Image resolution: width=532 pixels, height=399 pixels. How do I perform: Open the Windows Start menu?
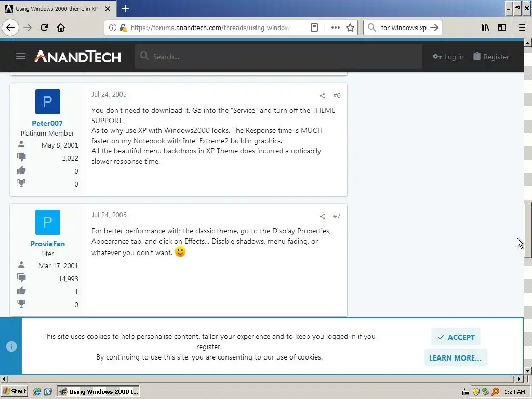pyautogui.click(x=14, y=391)
